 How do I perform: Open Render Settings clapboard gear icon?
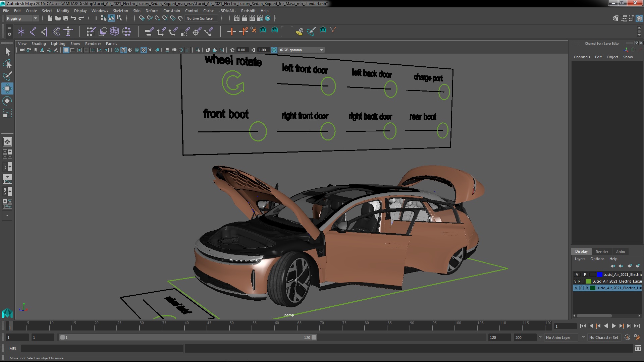(260, 18)
